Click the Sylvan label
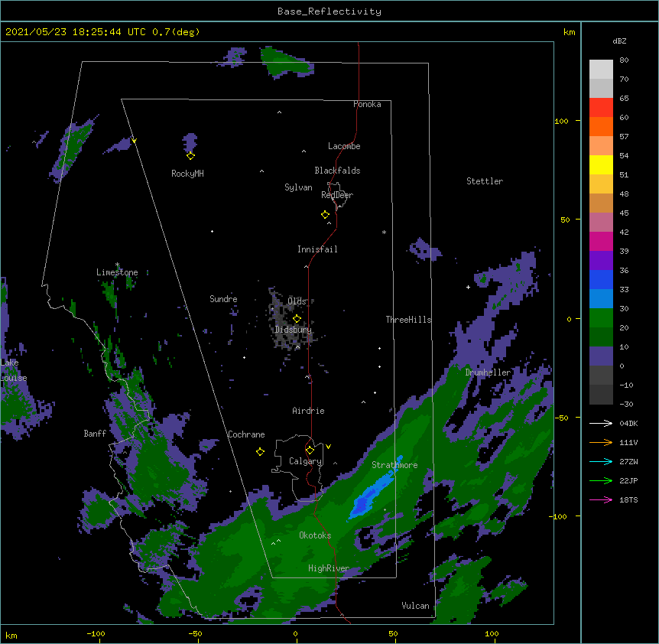The width and height of the screenshot is (659, 644). pos(298,187)
